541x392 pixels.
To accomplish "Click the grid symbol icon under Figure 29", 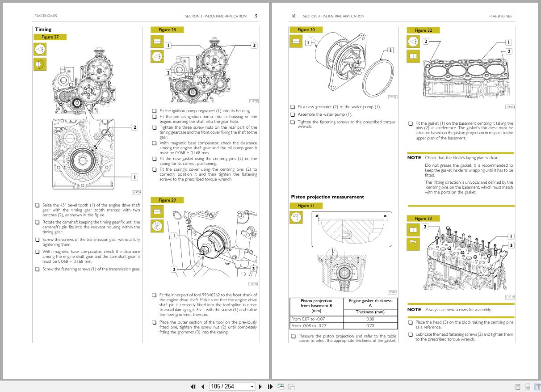I will pyautogui.click(x=157, y=211).
